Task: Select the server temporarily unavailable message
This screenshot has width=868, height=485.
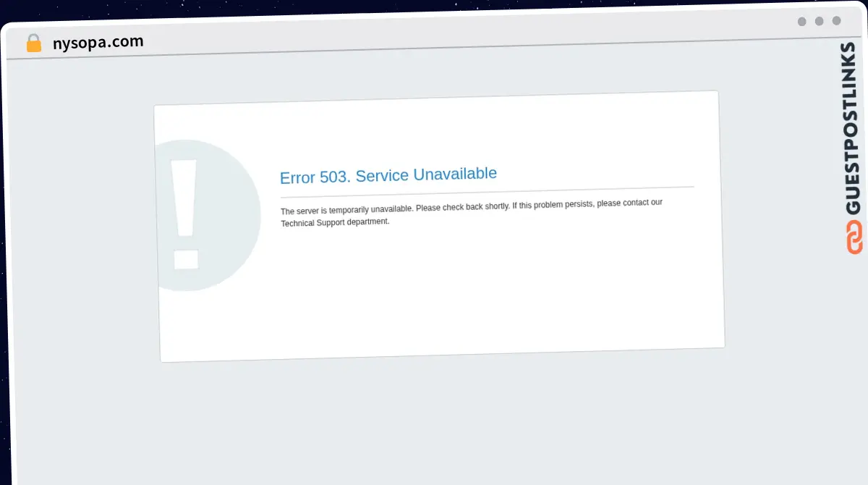Action: pos(471,206)
